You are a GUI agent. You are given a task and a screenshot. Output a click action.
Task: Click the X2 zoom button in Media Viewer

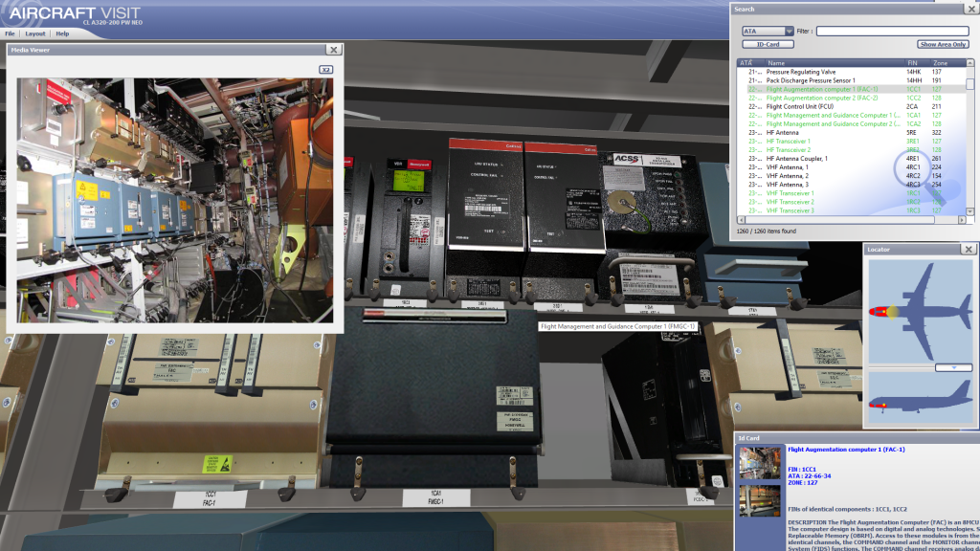pos(325,69)
